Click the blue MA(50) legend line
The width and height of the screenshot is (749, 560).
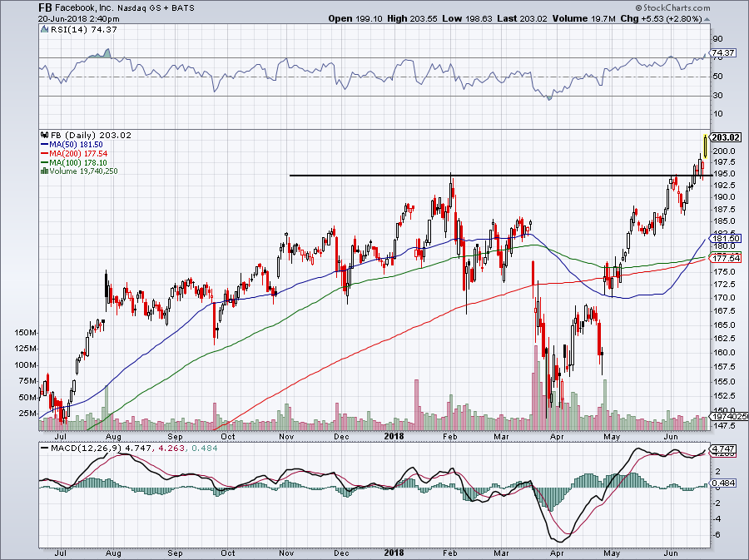(45, 144)
